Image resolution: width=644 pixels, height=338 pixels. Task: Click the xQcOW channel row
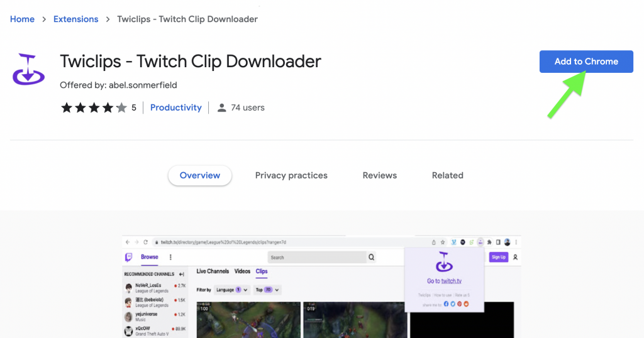tap(155, 331)
